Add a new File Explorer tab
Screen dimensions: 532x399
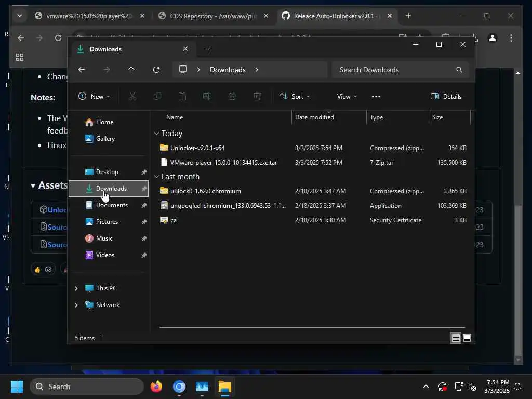[208, 49]
